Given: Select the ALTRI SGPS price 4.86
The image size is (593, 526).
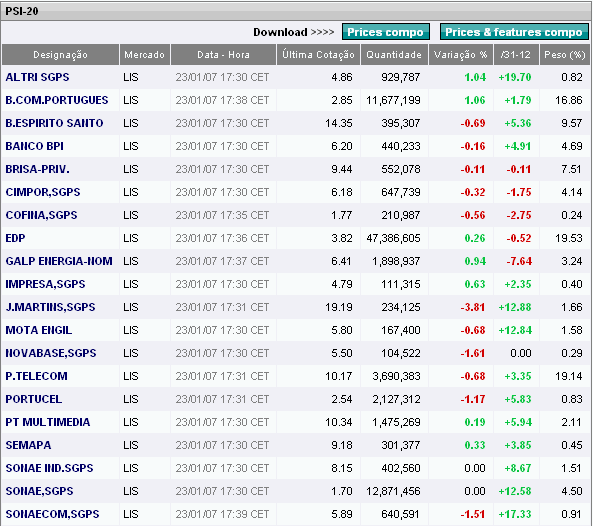Looking at the screenshot, I should [342, 77].
